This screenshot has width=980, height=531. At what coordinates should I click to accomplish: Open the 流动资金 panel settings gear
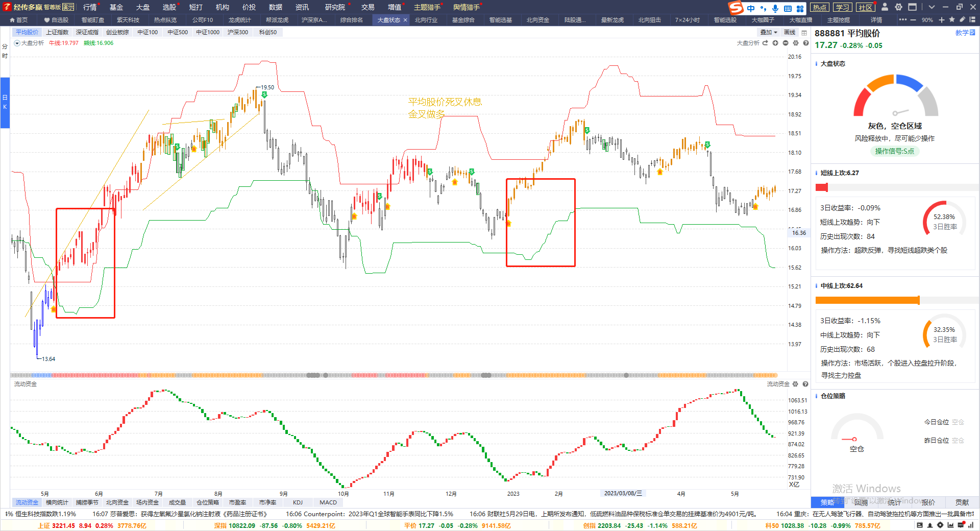coord(795,384)
